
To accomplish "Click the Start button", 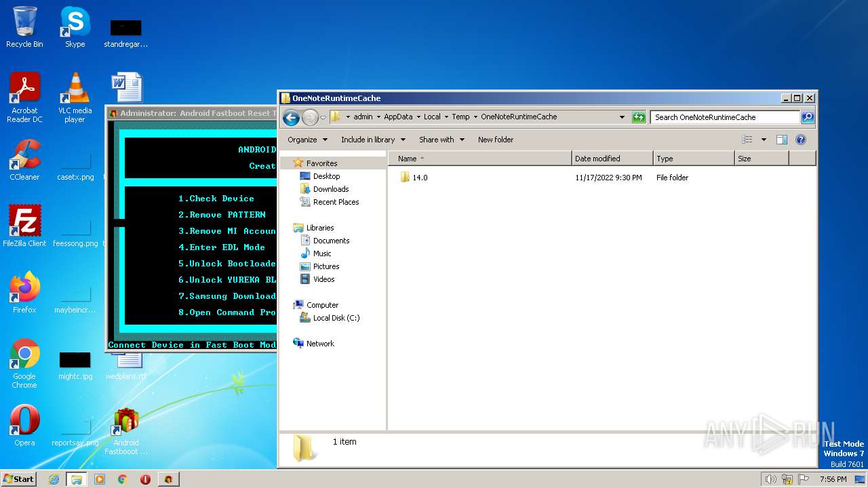I will (19, 479).
